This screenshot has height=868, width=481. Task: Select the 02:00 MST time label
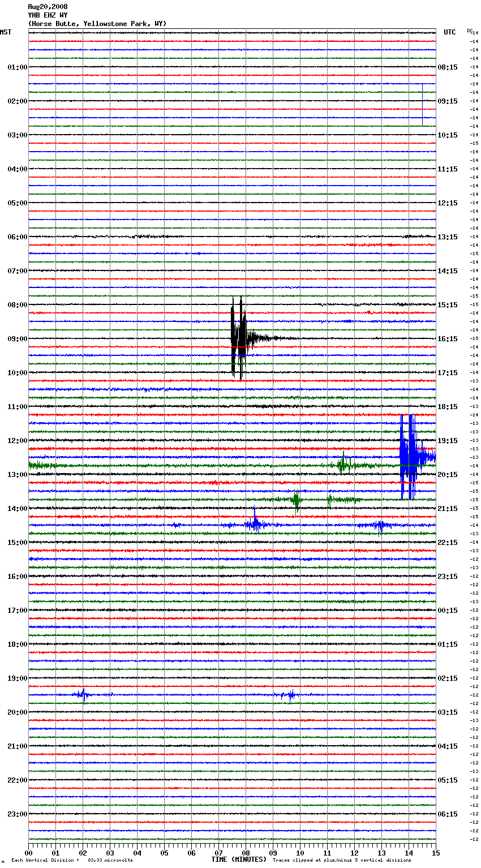click(x=17, y=101)
